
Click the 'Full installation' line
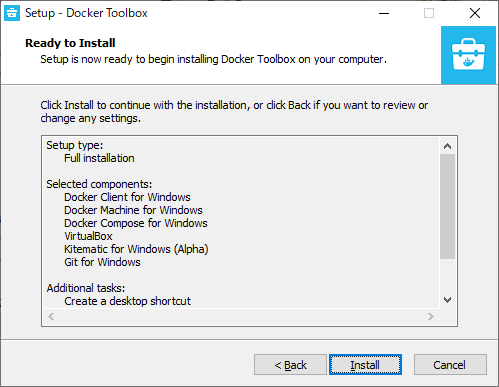[x=99, y=158]
